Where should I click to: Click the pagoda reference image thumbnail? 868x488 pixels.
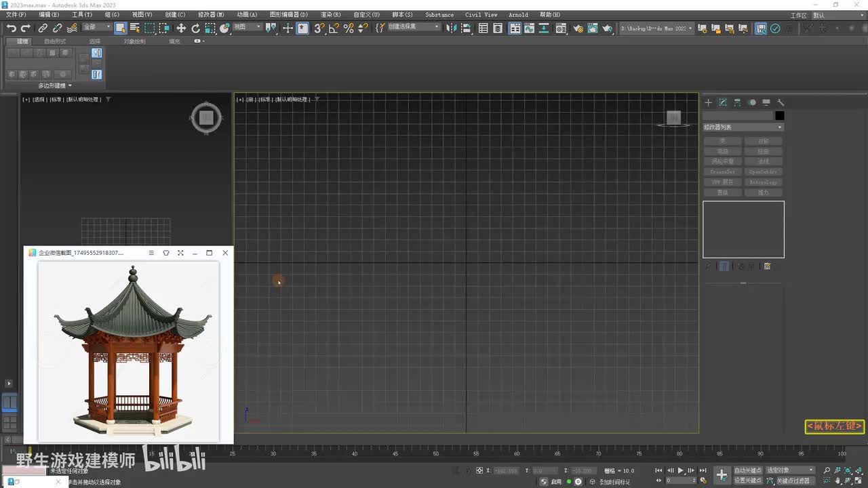[128, 351]
